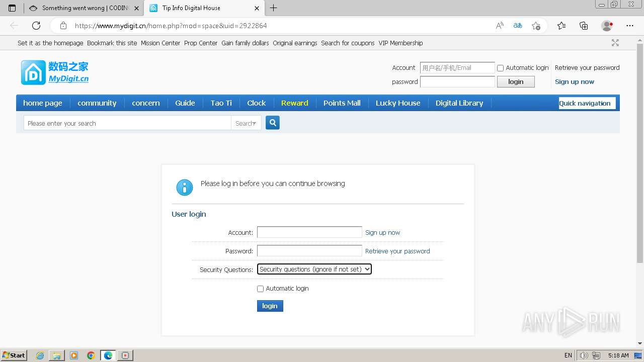Focus the form Password input field

pos(309,251)
